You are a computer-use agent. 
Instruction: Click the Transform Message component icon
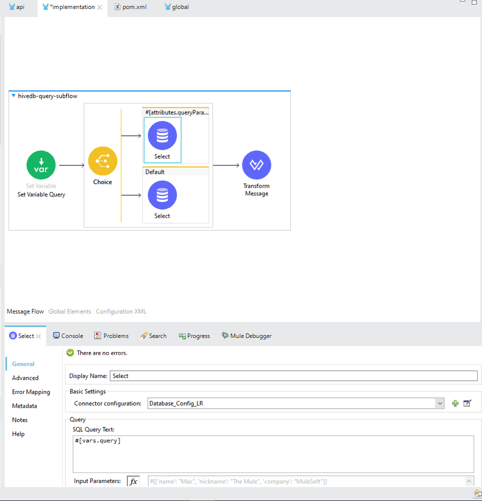coord(257,165)
